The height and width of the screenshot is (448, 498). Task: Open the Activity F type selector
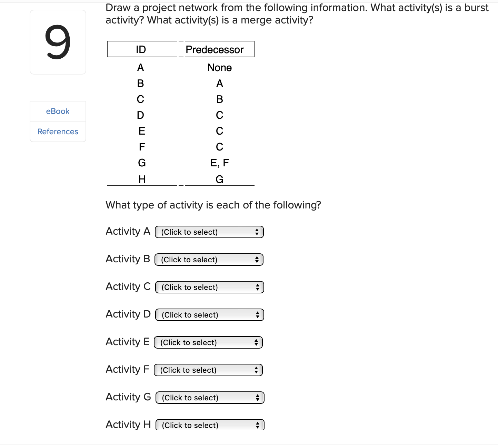208,370
